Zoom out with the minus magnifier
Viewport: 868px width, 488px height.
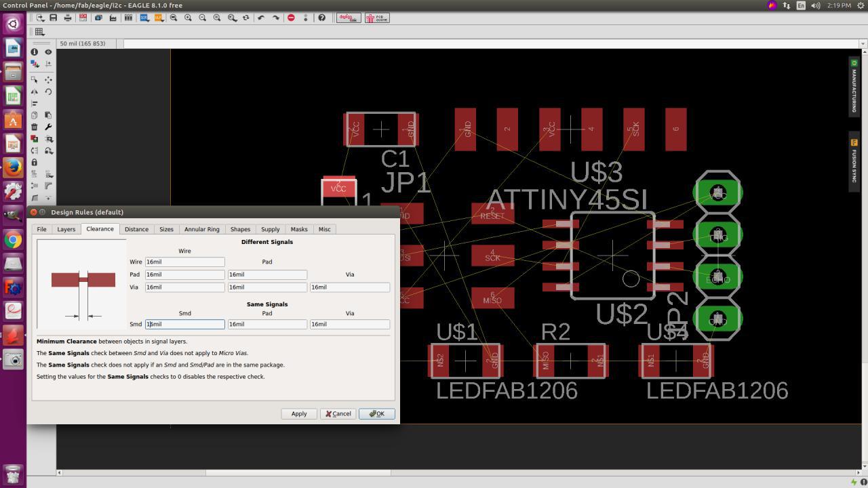tap(202, 18)
